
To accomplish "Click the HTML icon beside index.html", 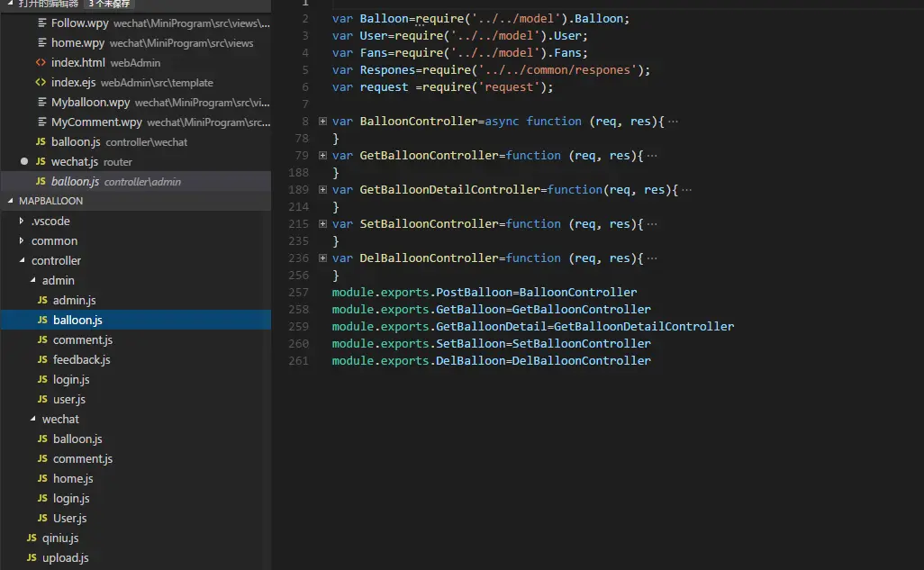I will (x=41, y=62).
